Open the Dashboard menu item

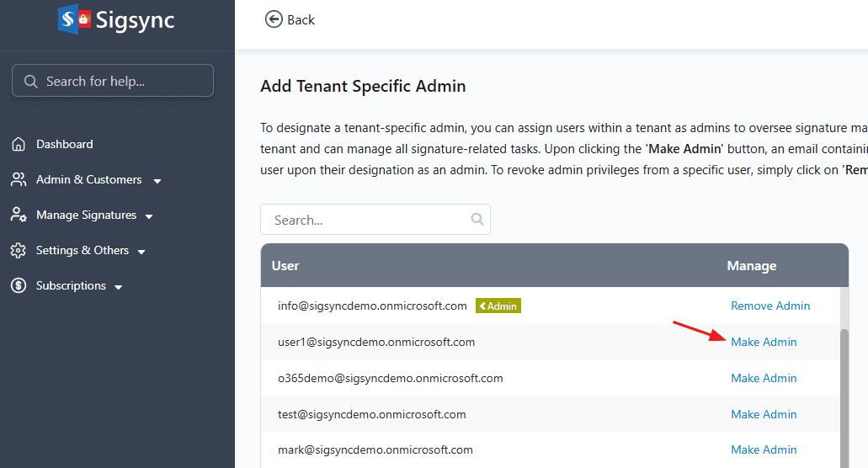65,144
